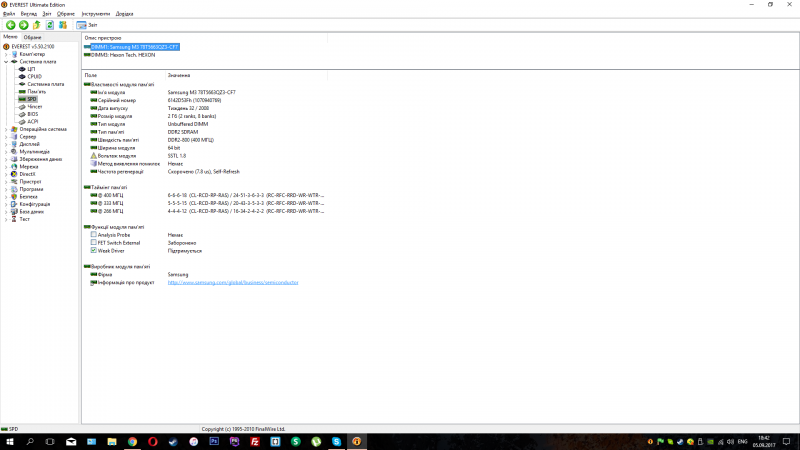Viewport: 800px width, 450px height.
Task: Open File Explorer from the taskbar
Action: pos(112,442)
